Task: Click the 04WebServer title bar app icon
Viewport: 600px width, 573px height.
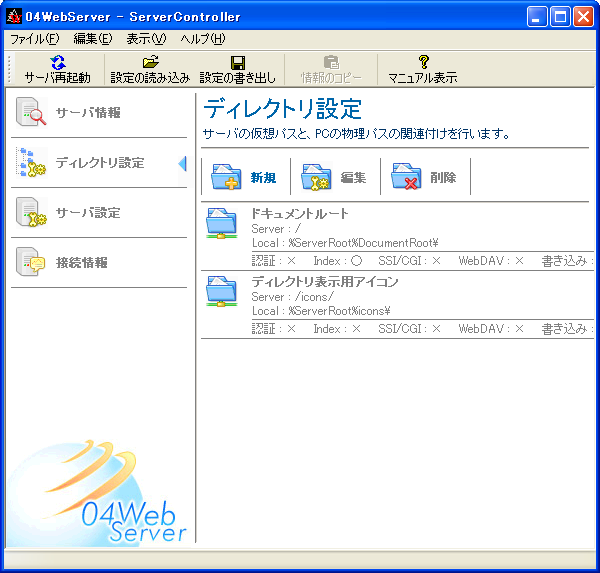Action: 14,16
